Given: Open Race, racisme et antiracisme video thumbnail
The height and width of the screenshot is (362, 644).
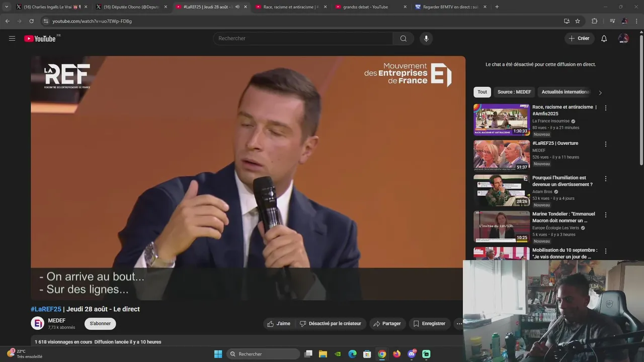Looking at the screenshot, I should coord(501,120).
